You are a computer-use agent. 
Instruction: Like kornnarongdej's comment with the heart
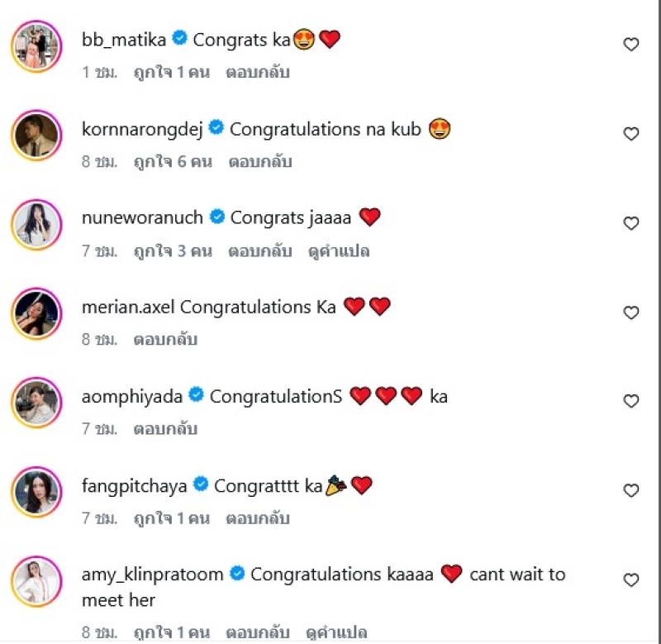pos(630,134)
